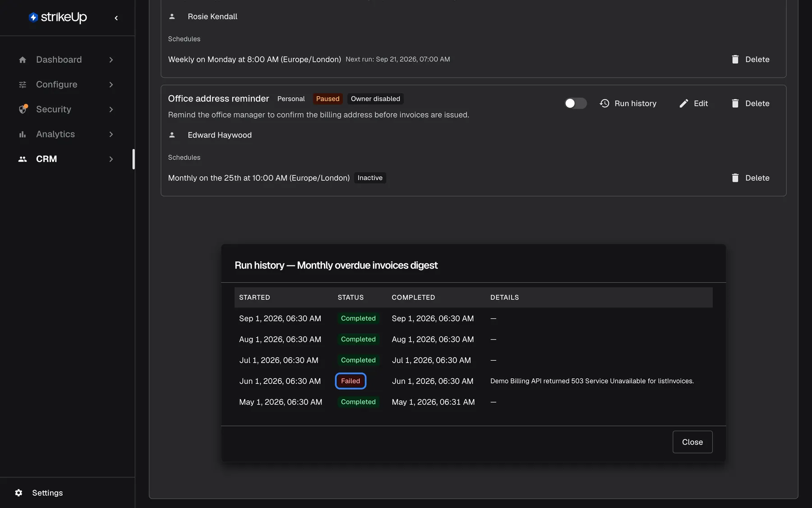This screenshot has width=812, height=508.
Task: Click the STARTED column header
Action: coord(254,298)
